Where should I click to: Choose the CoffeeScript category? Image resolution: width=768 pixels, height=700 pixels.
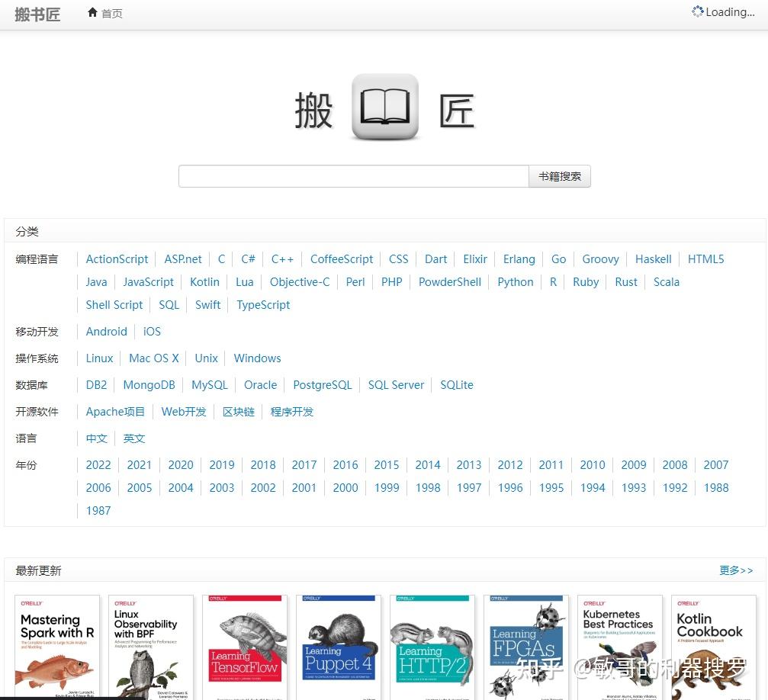tap(342, 259)
